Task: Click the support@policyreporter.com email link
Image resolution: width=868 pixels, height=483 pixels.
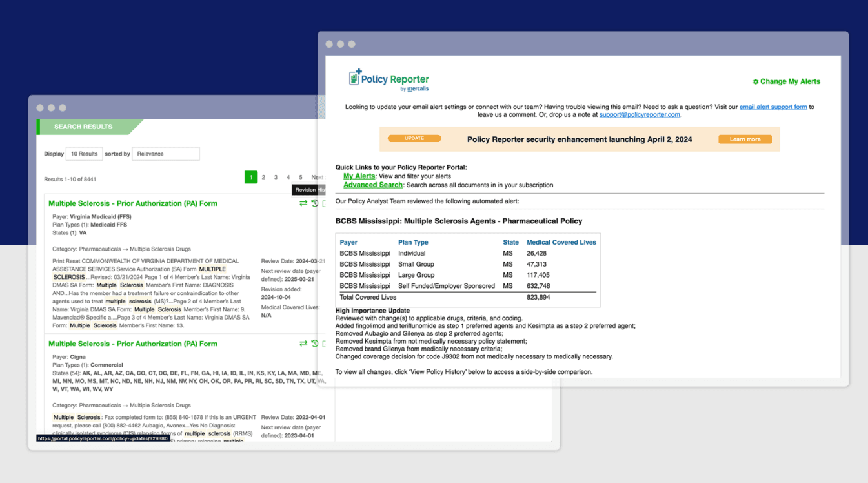Action: pyautogui.click(x=640, y=114)
